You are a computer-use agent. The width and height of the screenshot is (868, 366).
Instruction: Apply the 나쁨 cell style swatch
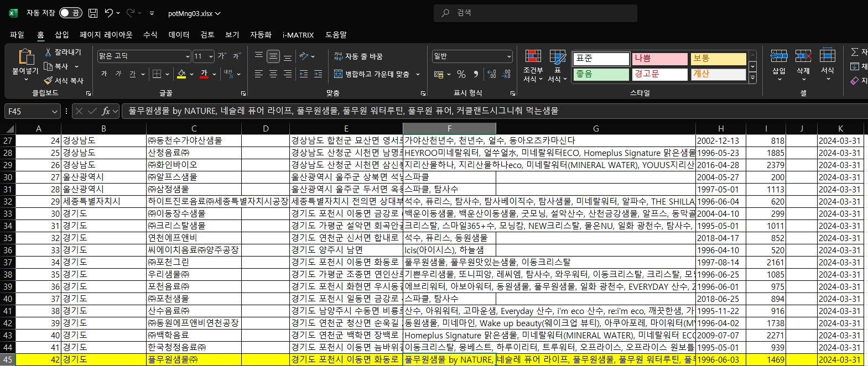[659, 59]
